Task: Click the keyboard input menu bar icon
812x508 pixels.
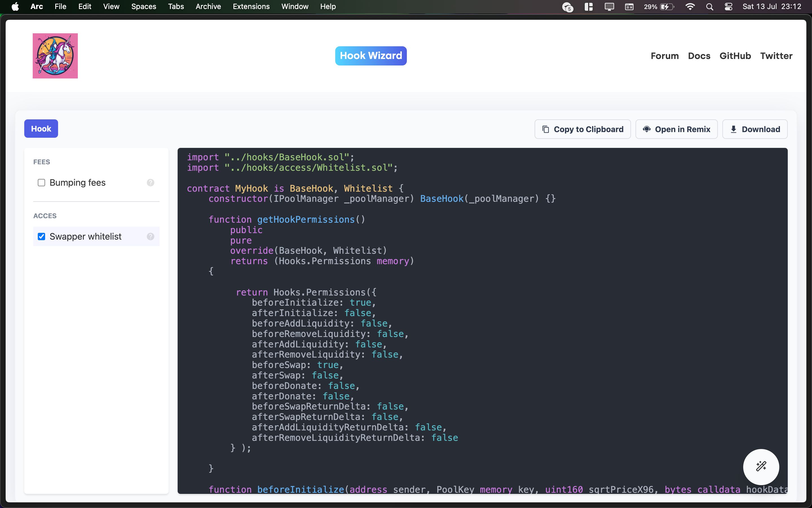Action: (x=629, y=7)
